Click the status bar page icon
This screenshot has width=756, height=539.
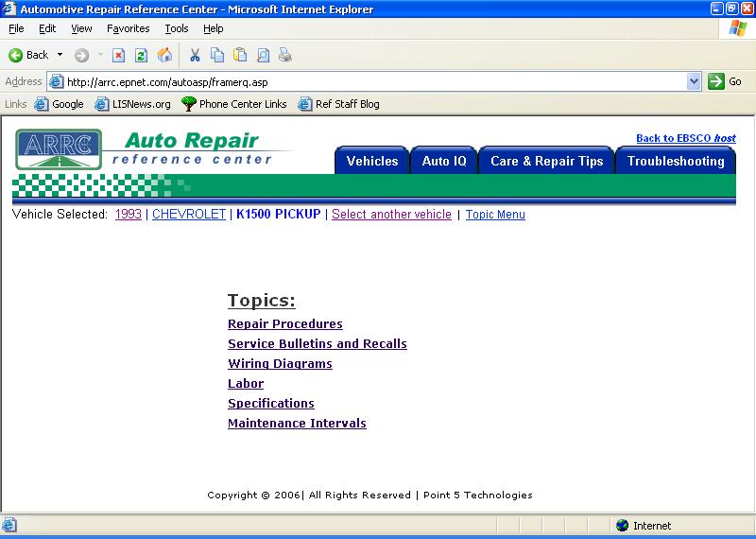9,525
